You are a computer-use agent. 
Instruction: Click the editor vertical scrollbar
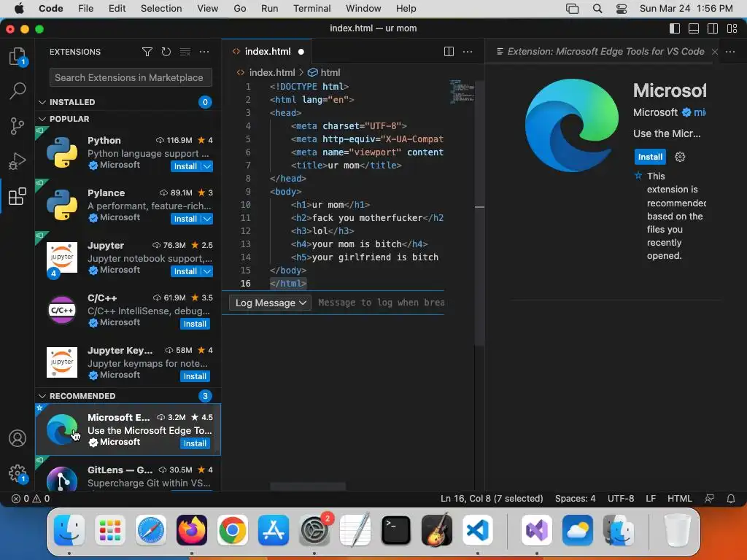coord(479,213)
